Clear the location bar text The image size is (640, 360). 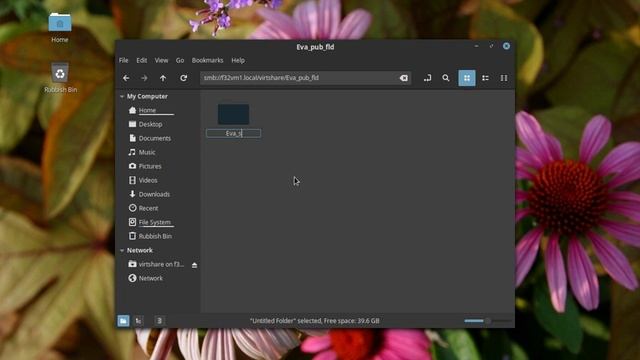404,78
